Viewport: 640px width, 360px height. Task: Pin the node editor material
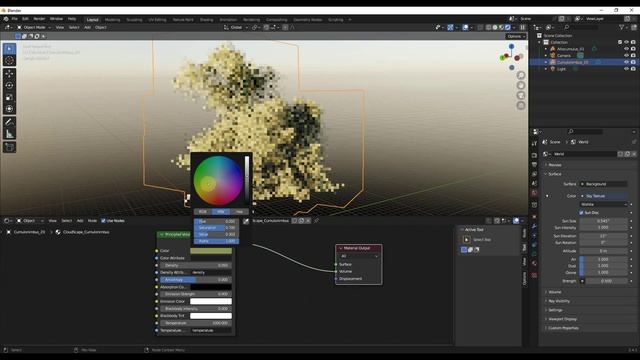click(316, 221)
